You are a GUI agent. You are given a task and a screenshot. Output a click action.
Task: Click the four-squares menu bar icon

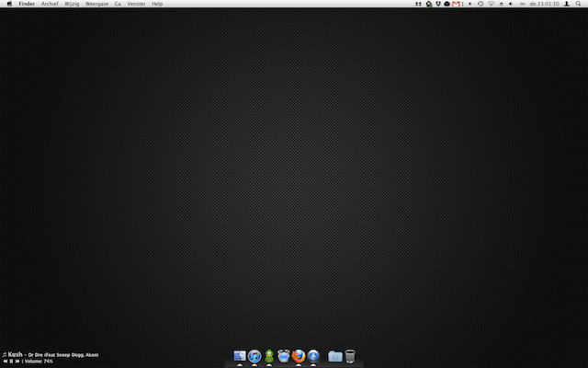(x=418, y=4)
